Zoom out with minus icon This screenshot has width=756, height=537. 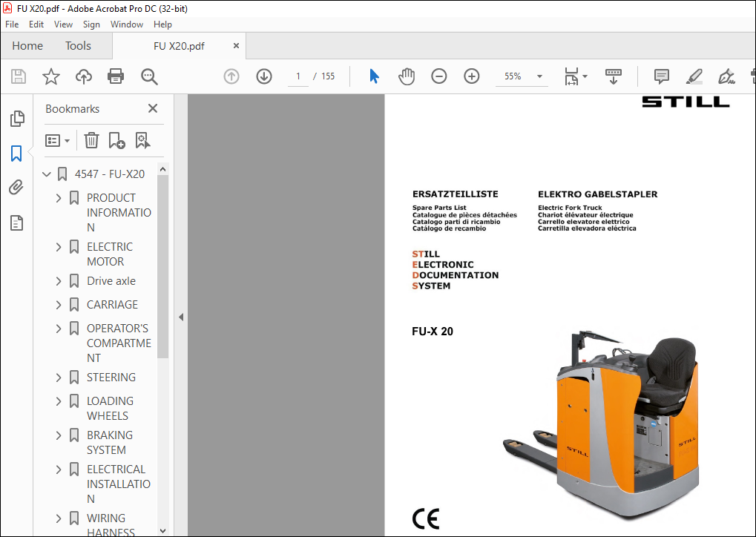click(438, 76)
